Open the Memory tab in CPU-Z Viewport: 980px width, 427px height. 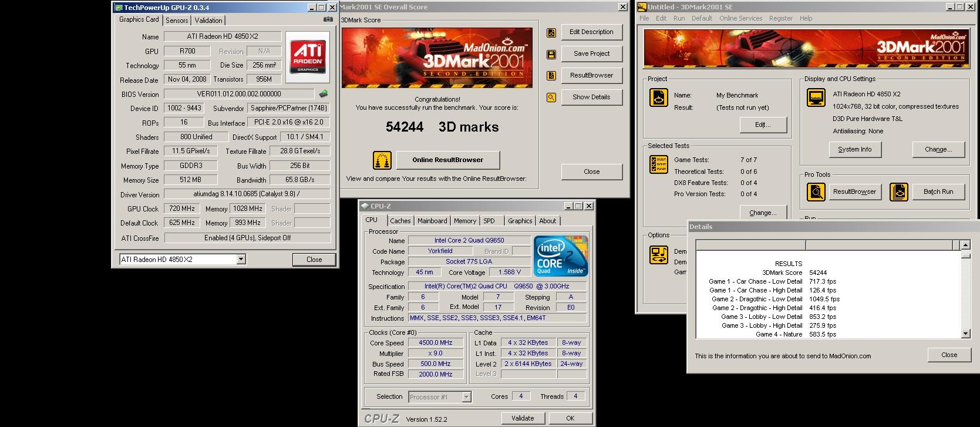465,221
